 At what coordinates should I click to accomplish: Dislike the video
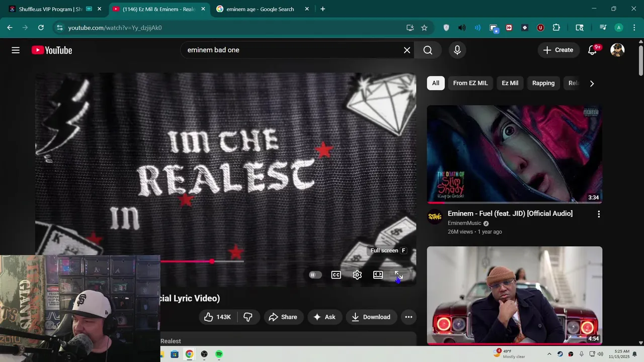click(248, 317)
